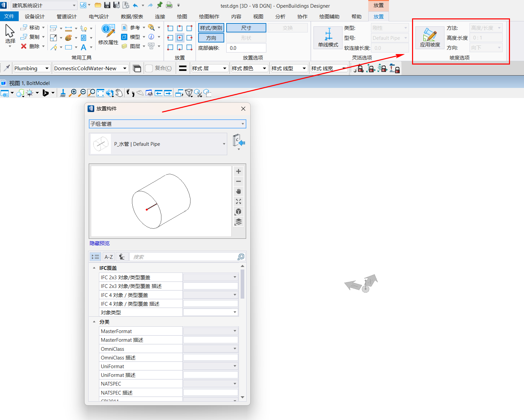
Task: Toggle A-Z alphabetical property sorting
Action: (x=109, y=257)
